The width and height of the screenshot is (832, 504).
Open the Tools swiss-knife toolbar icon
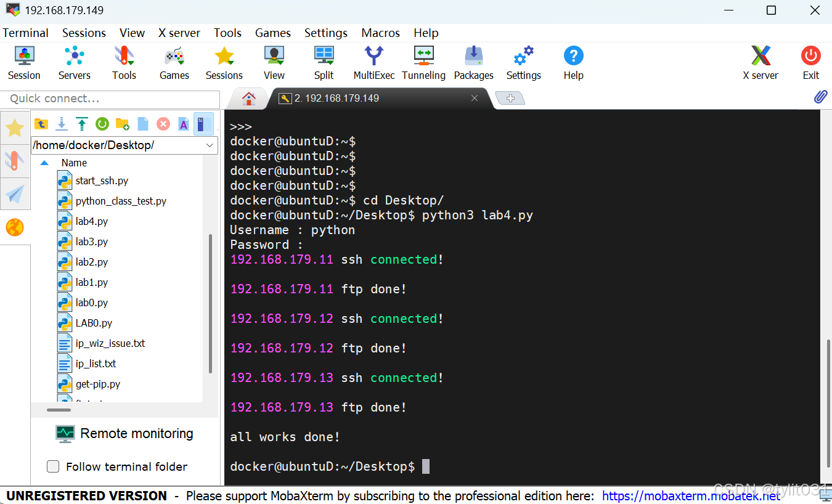(x=124, y=63)
